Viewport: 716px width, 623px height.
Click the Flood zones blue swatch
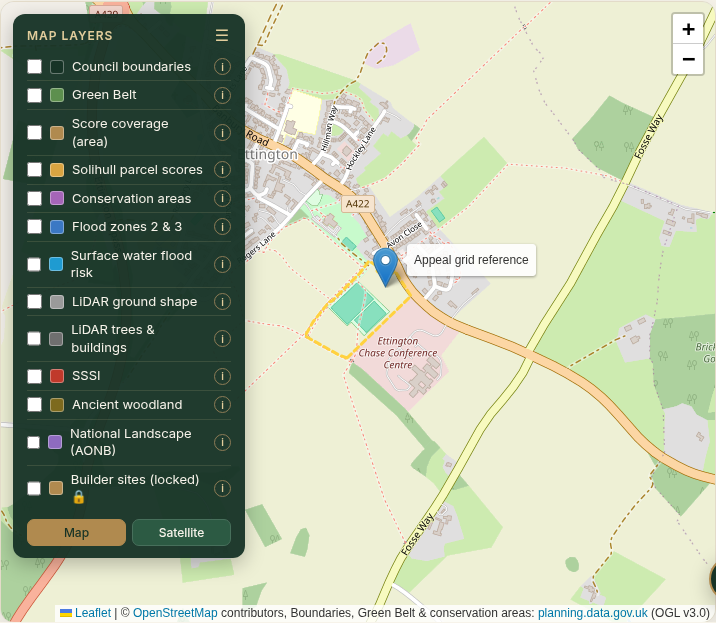tap(57, 227)
